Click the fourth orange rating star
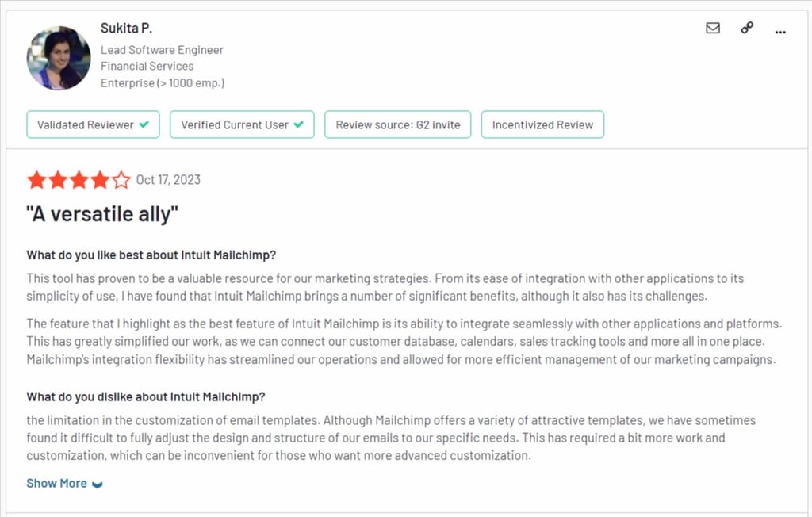 [100, 180]
